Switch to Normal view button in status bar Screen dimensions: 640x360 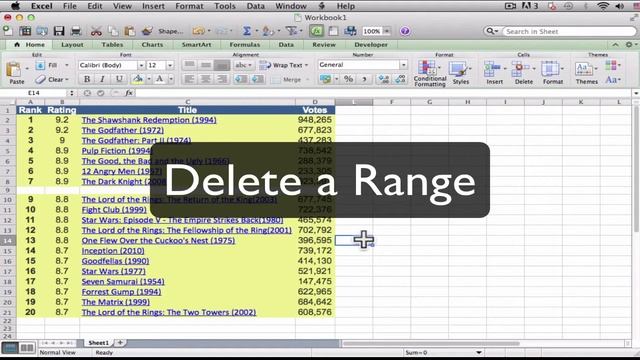(x=10, y=348)
